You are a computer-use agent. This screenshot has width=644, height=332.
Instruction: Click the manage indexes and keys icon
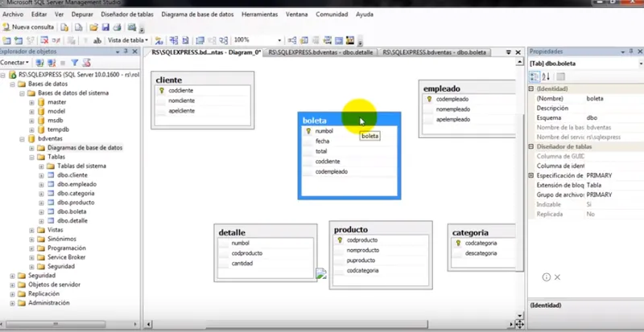pos(304,40)
